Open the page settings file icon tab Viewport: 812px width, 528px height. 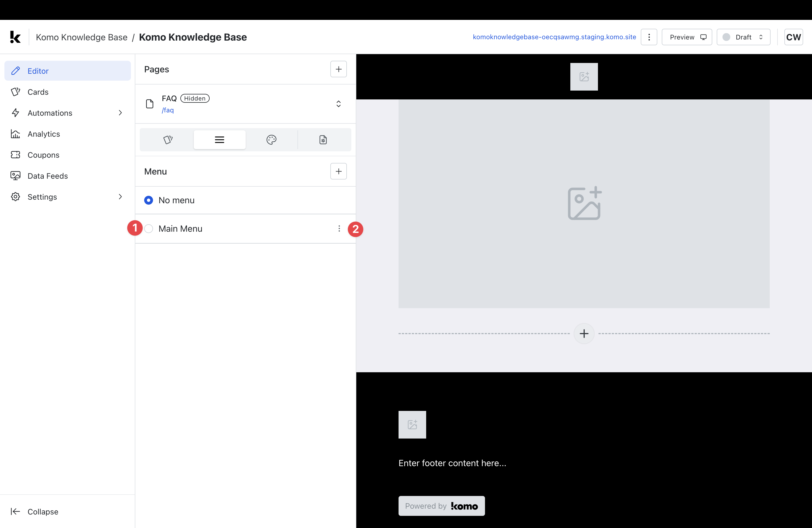pos(323,139)
